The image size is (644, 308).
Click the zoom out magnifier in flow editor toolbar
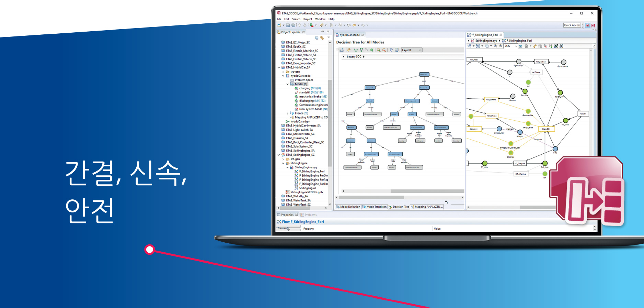(501, 46)
